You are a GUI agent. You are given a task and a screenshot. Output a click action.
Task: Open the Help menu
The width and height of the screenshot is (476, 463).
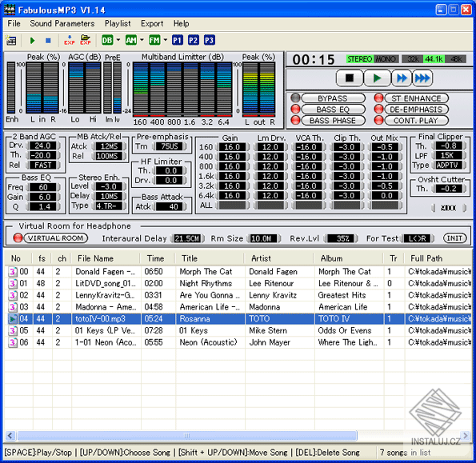click(x=182, y=23)
